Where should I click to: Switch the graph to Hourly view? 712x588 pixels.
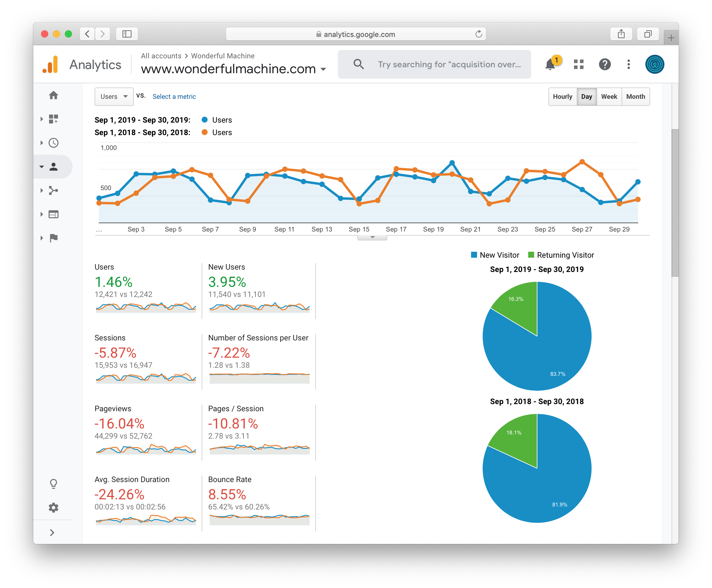click(562, 96)
